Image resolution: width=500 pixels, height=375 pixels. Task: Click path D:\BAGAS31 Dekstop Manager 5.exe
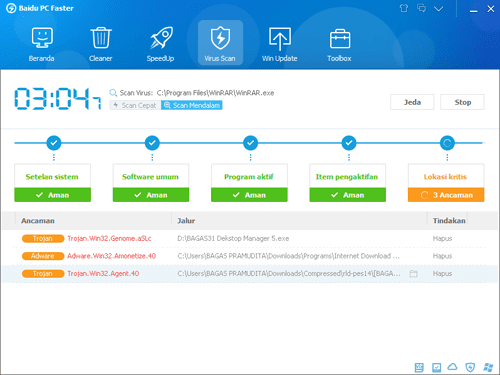[233, 239]
